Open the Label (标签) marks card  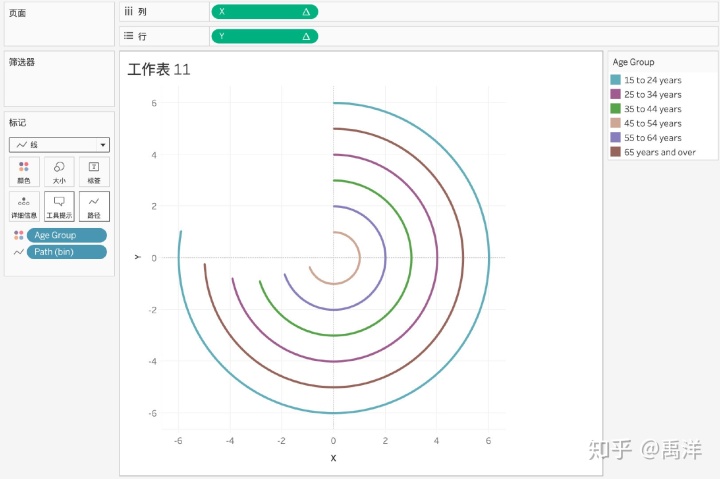point(94,172)
